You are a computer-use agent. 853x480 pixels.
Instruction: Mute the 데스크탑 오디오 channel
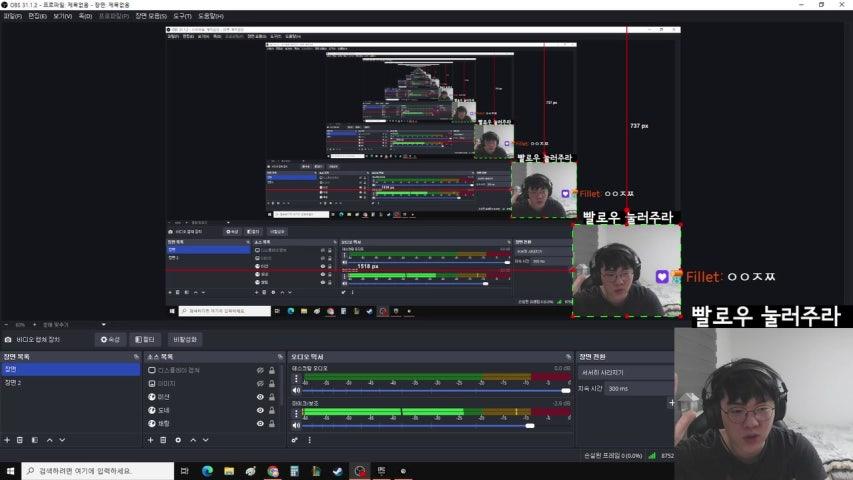(x=296, y=390)
